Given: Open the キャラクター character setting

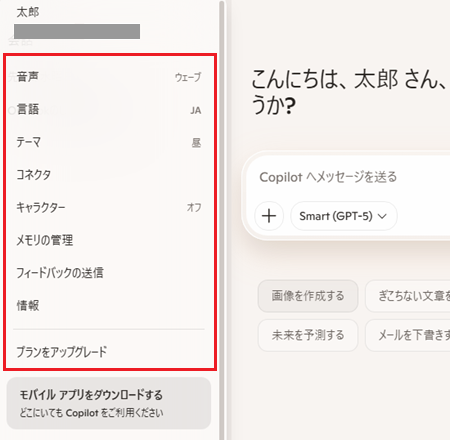Looking at the screenshot, I should pos(109,207).
